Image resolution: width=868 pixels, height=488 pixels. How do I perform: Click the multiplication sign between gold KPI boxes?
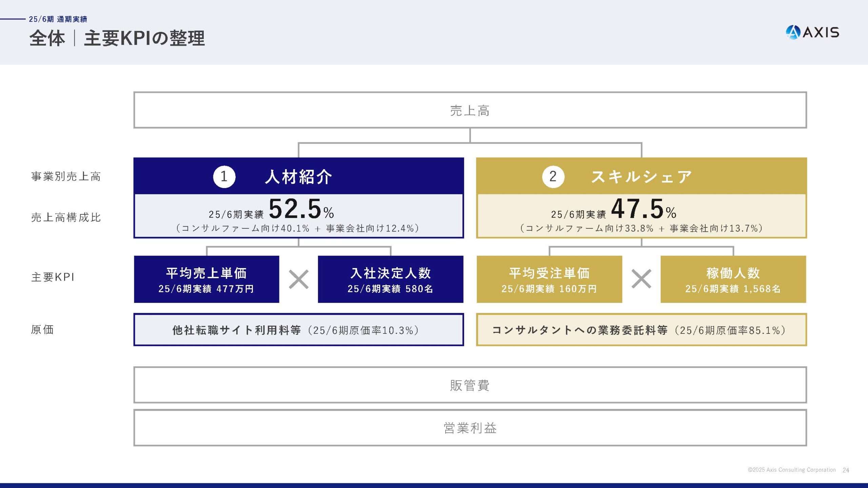(641, 279)
